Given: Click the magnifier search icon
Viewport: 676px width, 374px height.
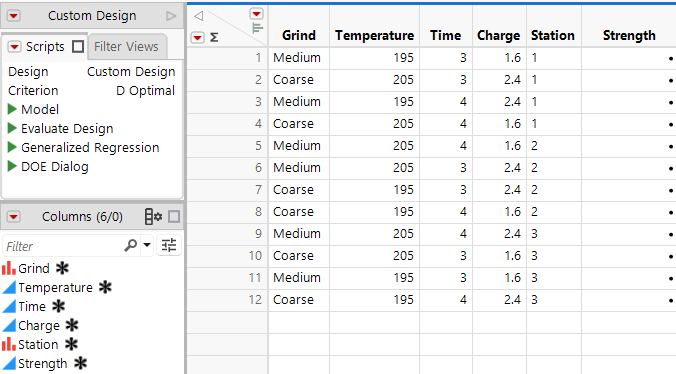Looking at the screenshot, I should [x=130, y=246].
